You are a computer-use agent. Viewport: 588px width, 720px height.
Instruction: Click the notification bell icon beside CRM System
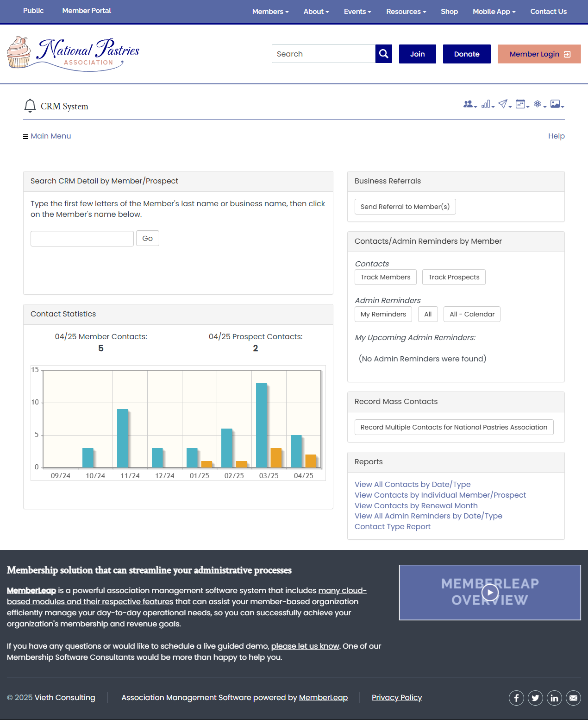30,106
